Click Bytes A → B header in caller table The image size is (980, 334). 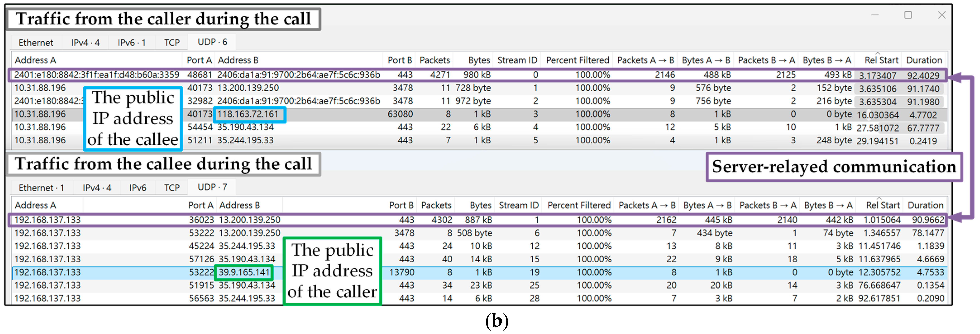point(706,60)
